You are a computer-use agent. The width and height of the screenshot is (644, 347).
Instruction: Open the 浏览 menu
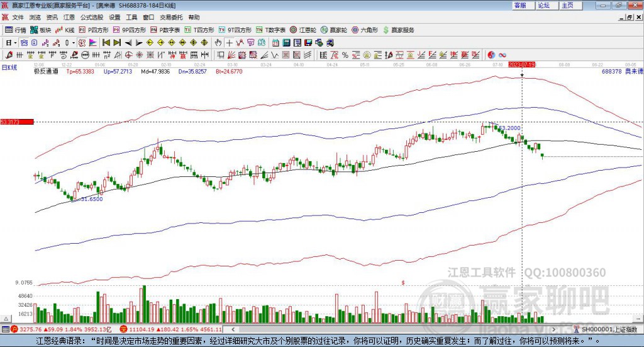coord(35,17)
